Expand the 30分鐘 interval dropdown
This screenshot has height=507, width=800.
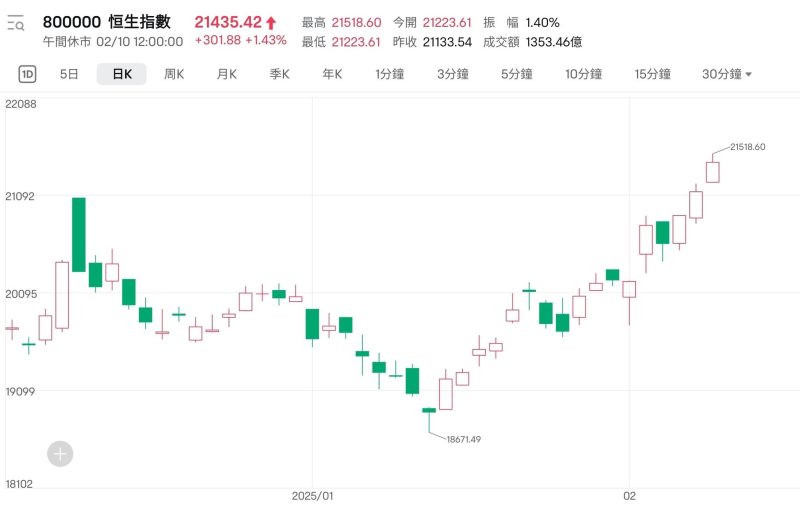tap(727, 74)
